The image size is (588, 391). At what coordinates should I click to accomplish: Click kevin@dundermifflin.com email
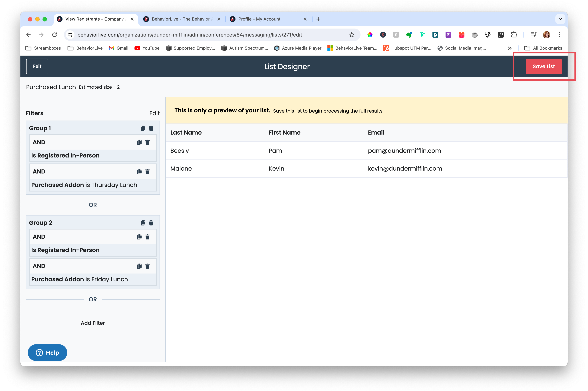(x=405, y=169)
